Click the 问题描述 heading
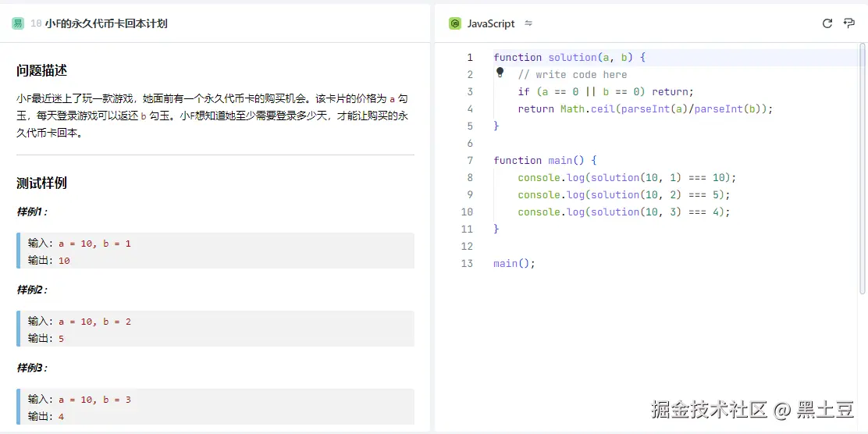The image size is (868, 434). pos(42,71)
